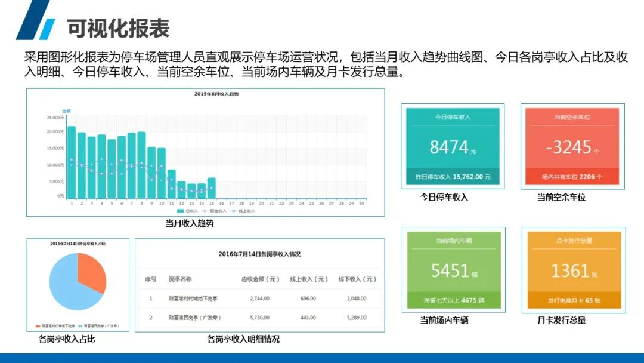Image resolution: width=644 pixels, height=363 pixels.
Task: Select table row 财富港西岗亭（广发旁）
Action: 260,318
